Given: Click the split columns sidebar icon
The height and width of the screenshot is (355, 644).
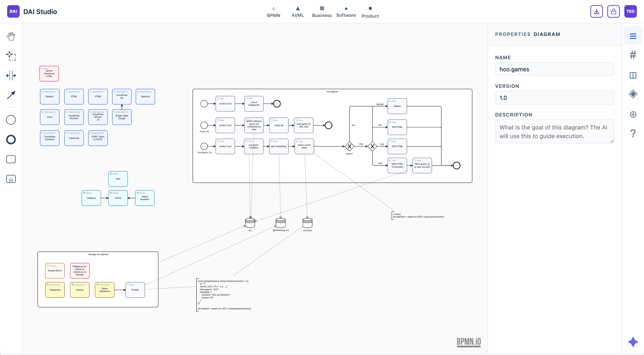Looking at the screenshot, I should tap(633, 75).
